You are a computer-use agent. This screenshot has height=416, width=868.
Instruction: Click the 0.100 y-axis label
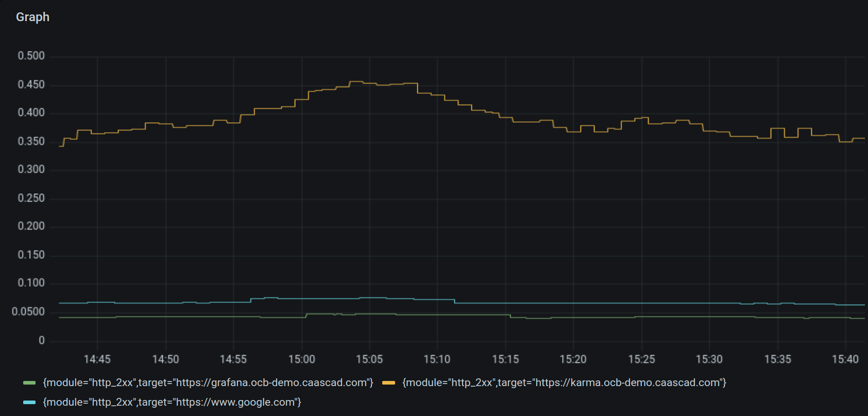[x=31, y=283]
